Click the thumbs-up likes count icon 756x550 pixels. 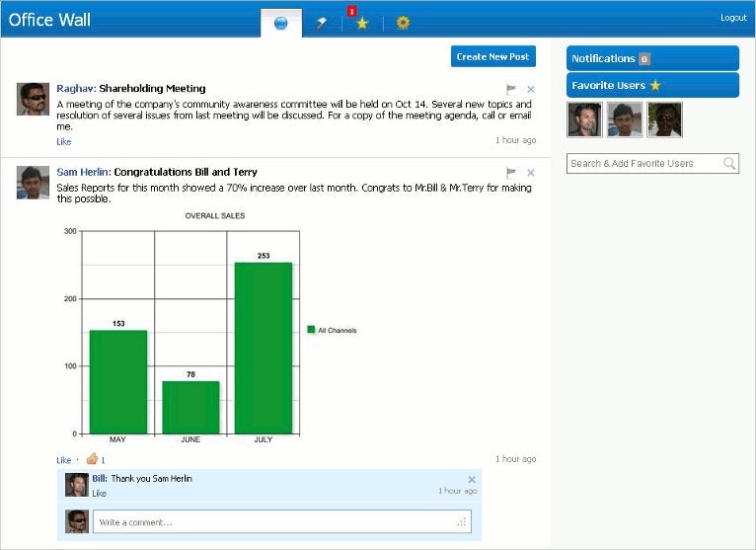click(x=92, y=458)
